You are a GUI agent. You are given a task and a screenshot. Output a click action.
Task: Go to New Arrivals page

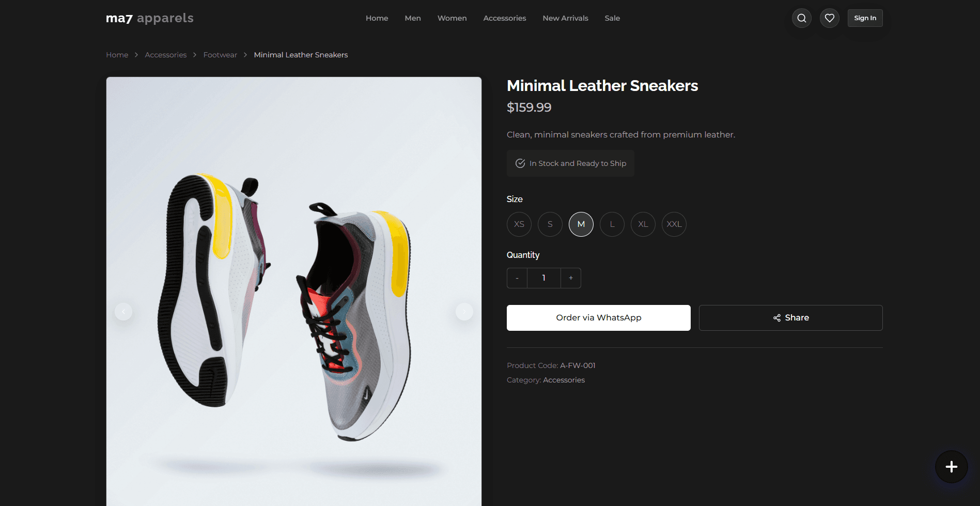click(565, 18)
